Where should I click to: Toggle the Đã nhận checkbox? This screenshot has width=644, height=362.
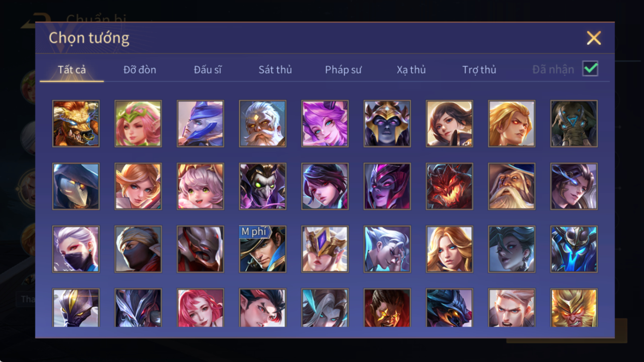click(590, 69)
